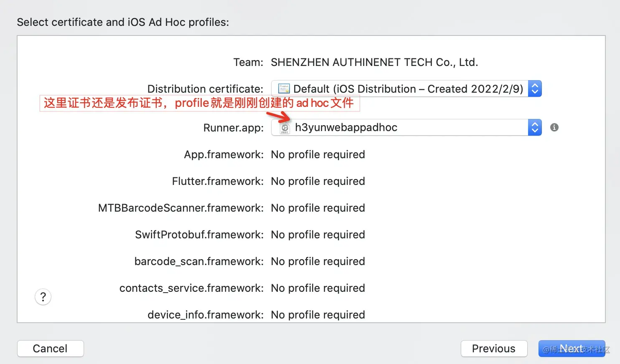
Task: Click the provisioning profile icon beside h3yunwebappadhoc
Action: tap(285, 128)
